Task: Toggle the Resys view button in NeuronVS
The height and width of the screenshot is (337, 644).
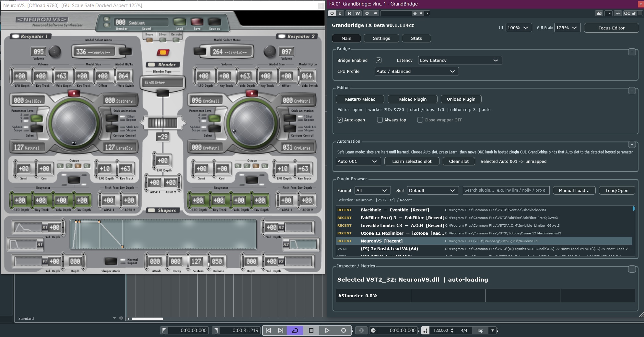Action: [x=149, y=40]
